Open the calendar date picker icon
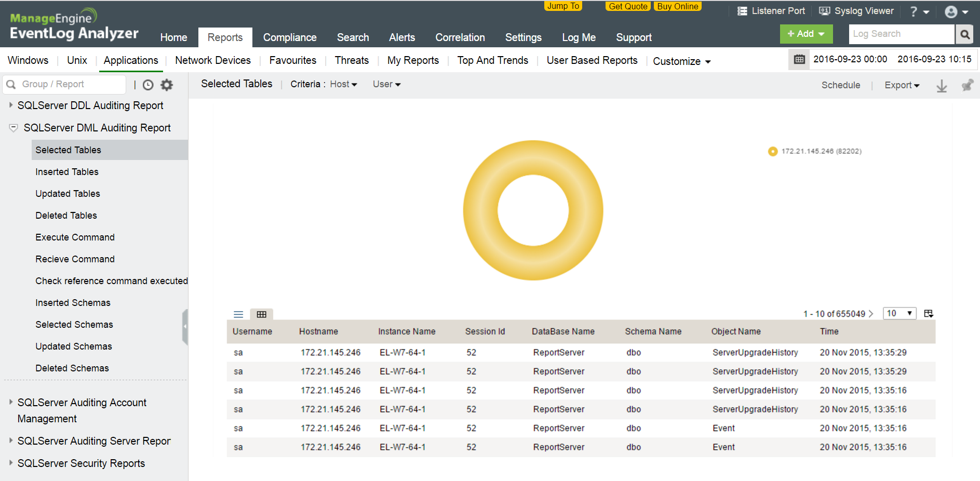Image resolution: width=980 pixels, height=481 pixels. [x=799, y=59]
